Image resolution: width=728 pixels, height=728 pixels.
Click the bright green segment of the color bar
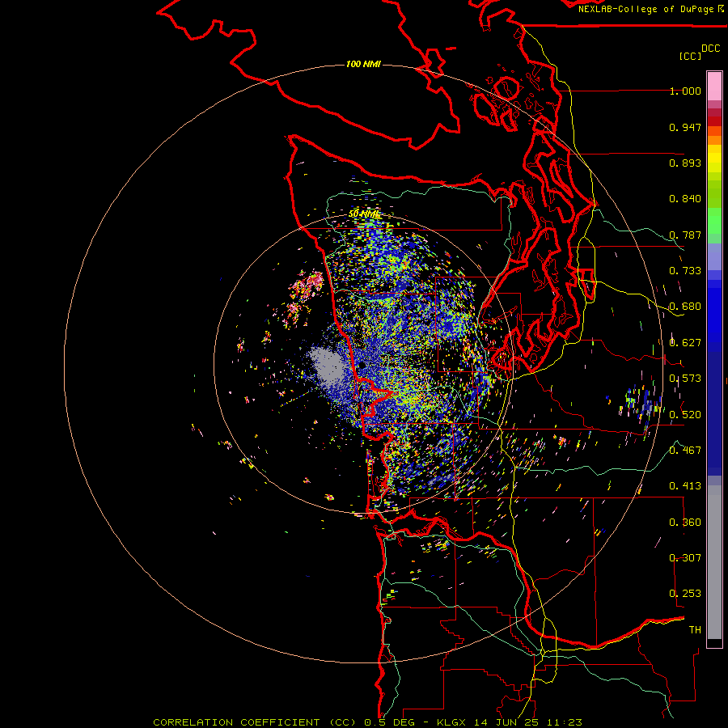[x=714, y=221]
